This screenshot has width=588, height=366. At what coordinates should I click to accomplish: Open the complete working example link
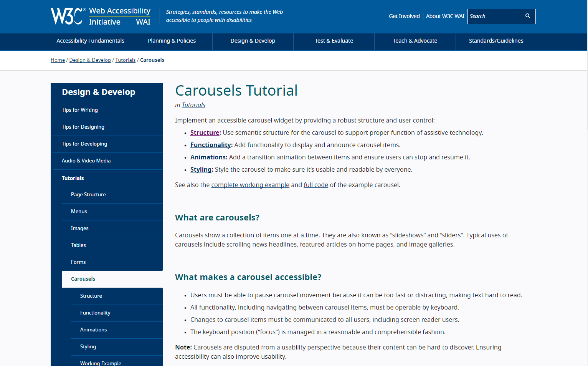pyautogui.click(x=250, y=185)
